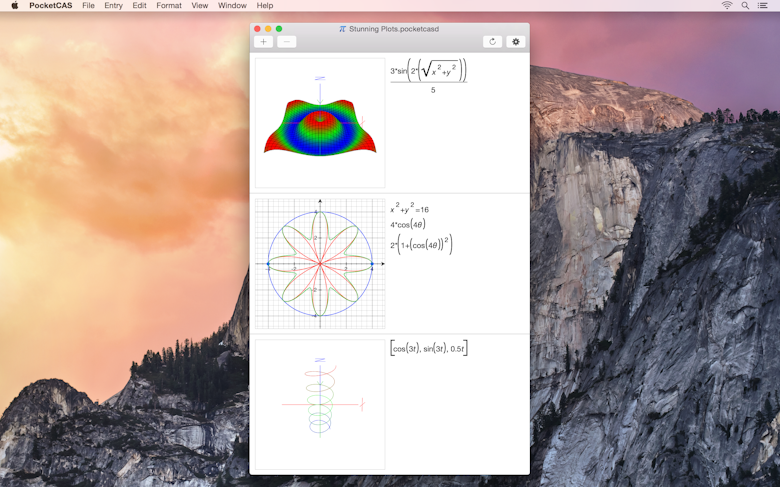Screen dimensions: 780x487
Task: Open Notification Center list icon
Action: 762,5
